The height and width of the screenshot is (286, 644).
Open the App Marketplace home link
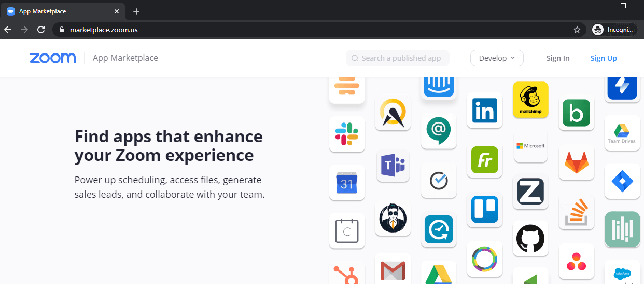[125, 58]
